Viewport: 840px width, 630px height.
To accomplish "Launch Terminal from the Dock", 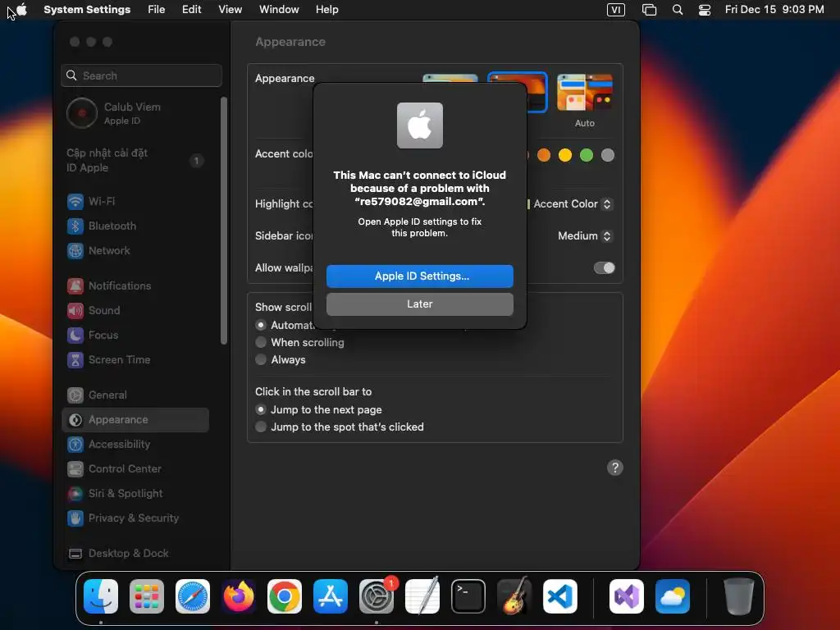I will tap(468, 596).
